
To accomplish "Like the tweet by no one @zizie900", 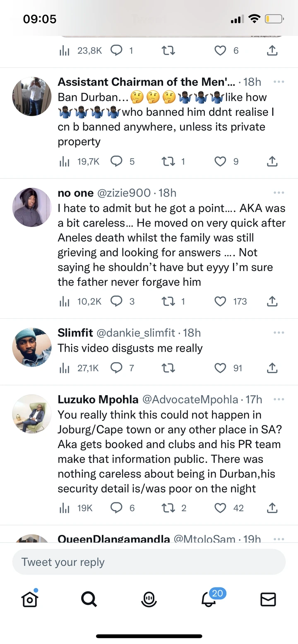I will click(x=221, y=301).
